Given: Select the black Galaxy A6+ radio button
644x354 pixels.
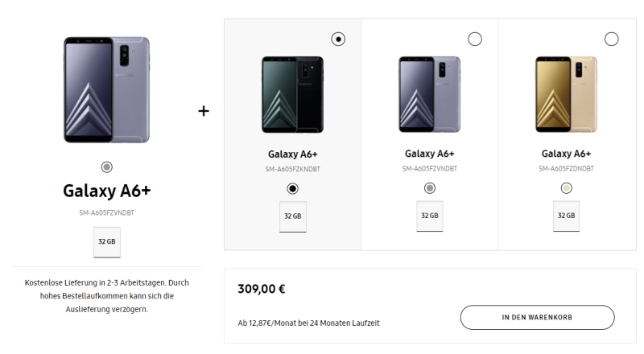Looking at the screenshot, I should [338, 39].
